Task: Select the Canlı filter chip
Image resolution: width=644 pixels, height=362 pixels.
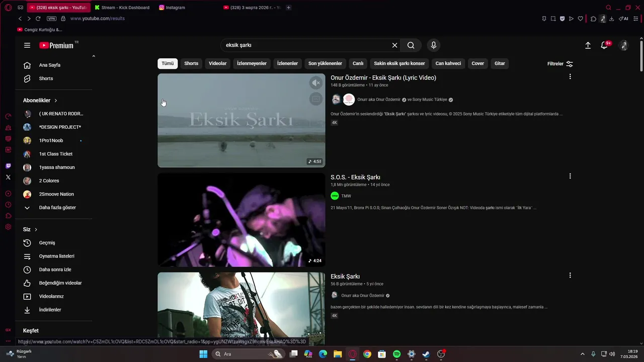Action: coord(358,63)
